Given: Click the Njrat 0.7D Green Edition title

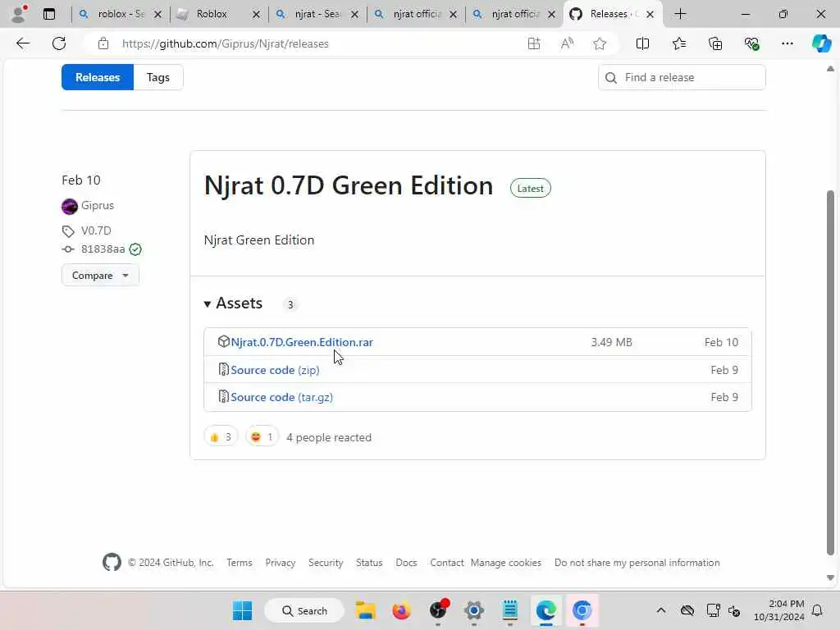Looking at the screenshot, I should click(348, 185).
